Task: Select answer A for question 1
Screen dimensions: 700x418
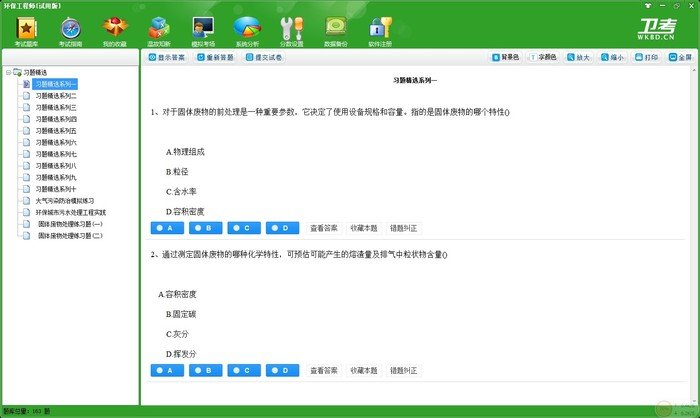Action: pyautogui.click(x=167, y=228)
